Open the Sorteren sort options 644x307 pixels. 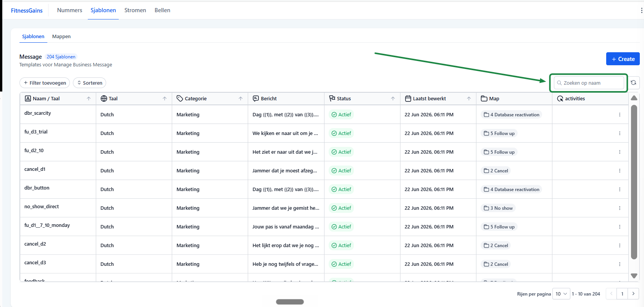pyautogui.click(x=89, y=83)
